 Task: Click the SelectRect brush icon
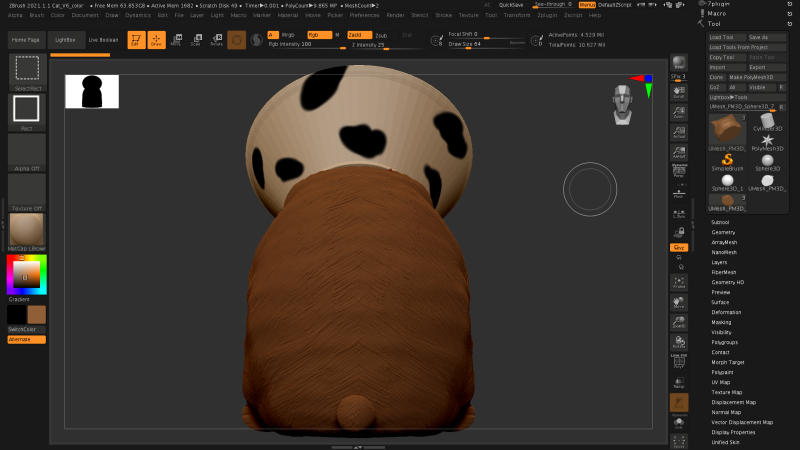pyautogui.click(x=27, y=70)
